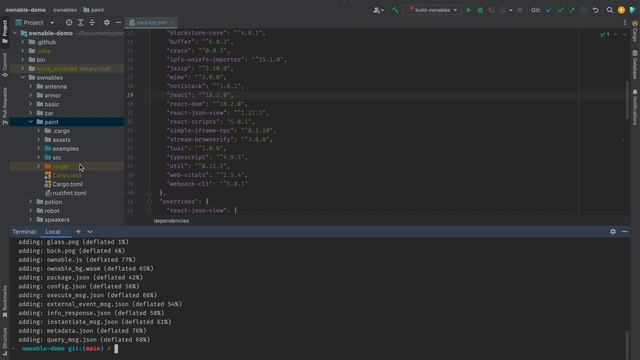The image size is (640, 360).
Task: Expand the .github folder
Action: (x=23, y=42)
